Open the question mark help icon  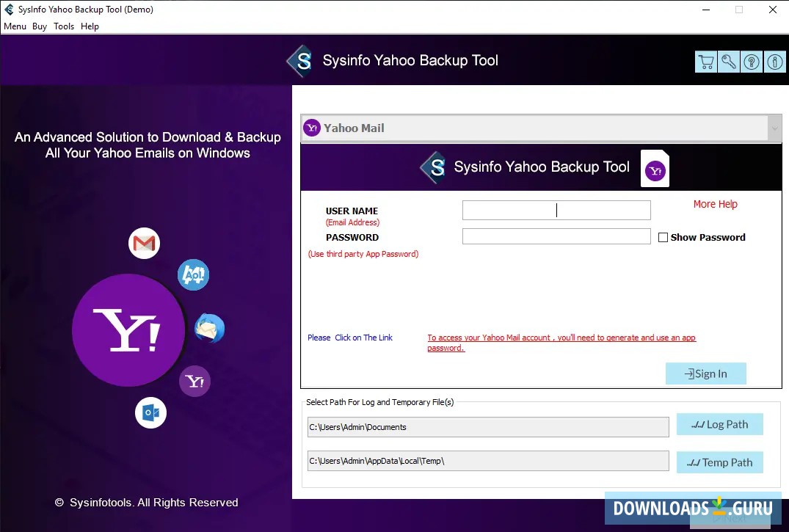point(751,62)
